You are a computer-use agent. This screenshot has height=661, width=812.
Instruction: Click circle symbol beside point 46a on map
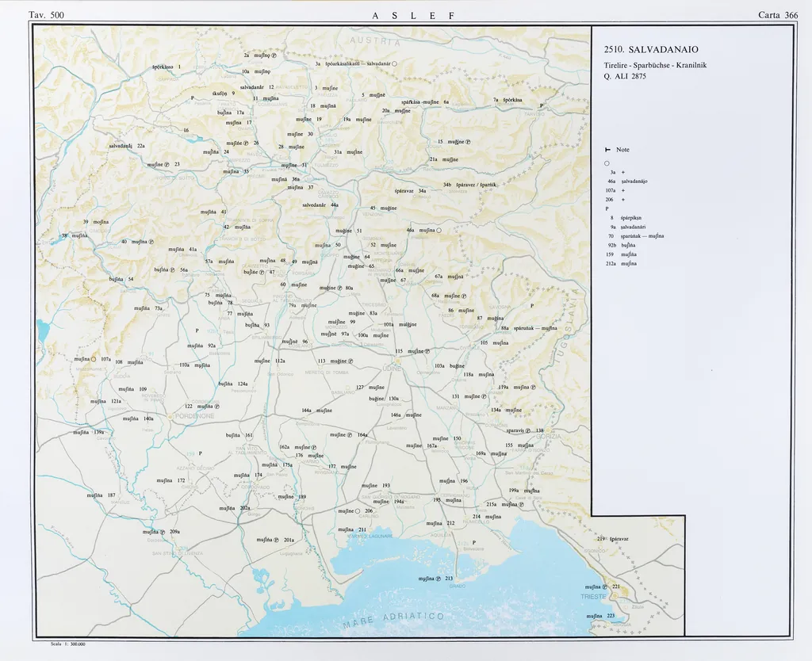pyautogui.click(x=439, y=231)
